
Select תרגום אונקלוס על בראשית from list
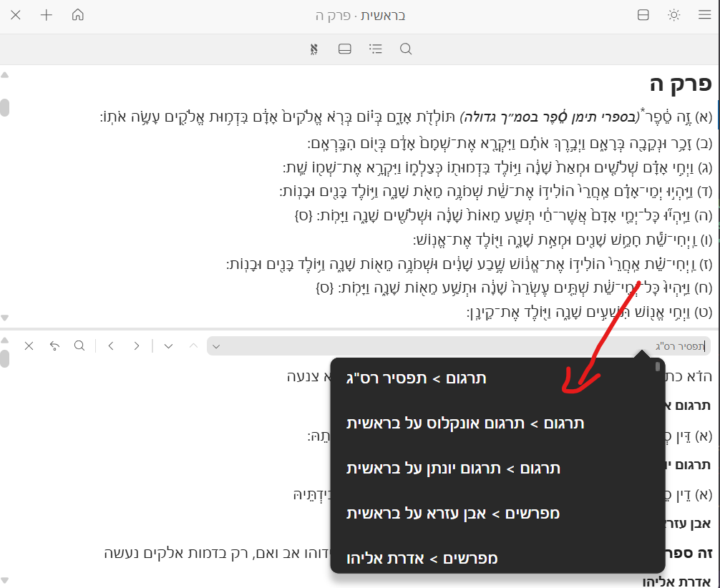(x=465, y=423)
